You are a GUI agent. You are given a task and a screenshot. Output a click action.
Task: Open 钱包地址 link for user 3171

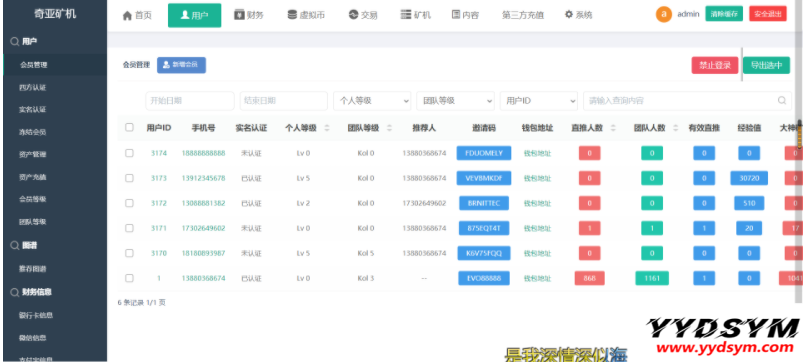(x=537, y=228)
